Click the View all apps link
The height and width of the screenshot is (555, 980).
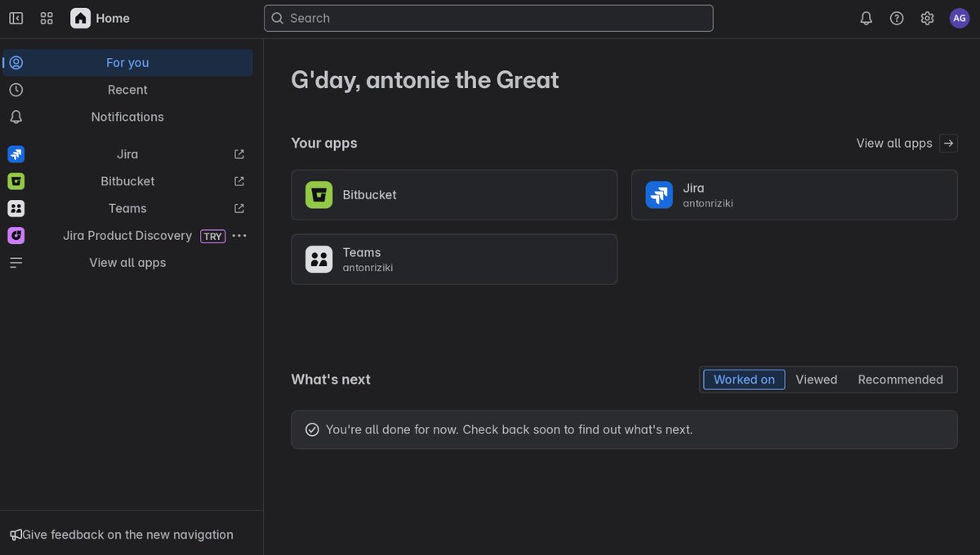[894, 143]
